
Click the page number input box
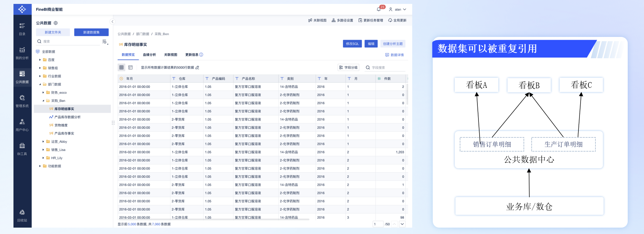point(378,224)
